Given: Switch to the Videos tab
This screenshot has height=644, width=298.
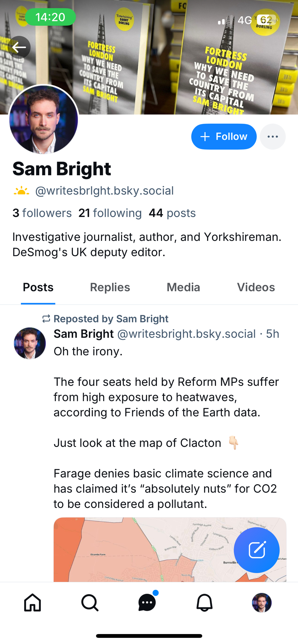Looking at the screenshot, I should pos(256,287).
